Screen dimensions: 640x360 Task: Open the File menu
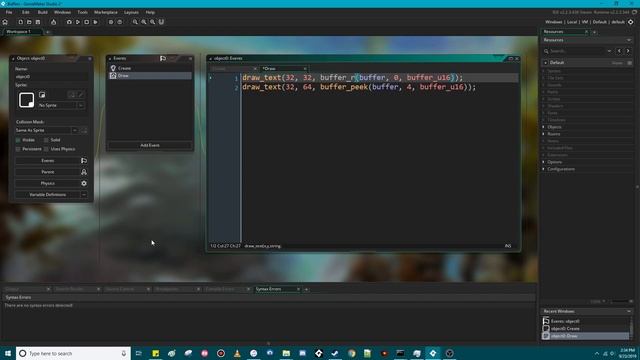pyautogui.click(x=9, y=12)
